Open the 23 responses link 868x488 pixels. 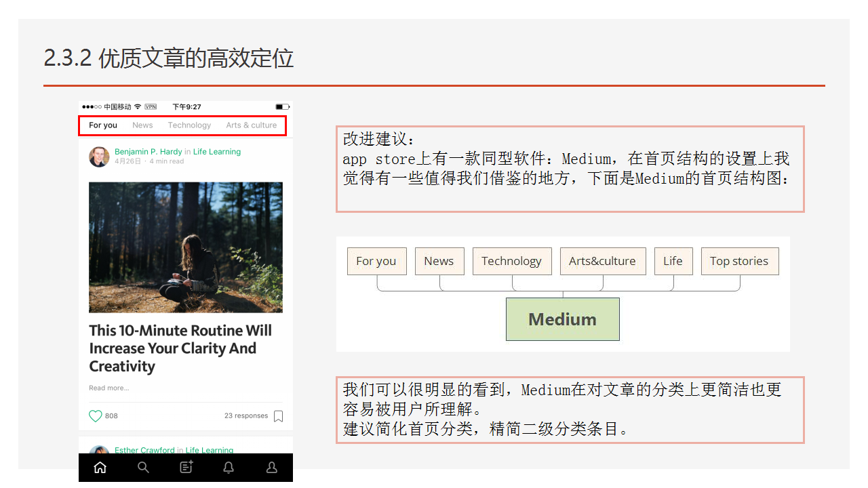click(x=246, y=416)
